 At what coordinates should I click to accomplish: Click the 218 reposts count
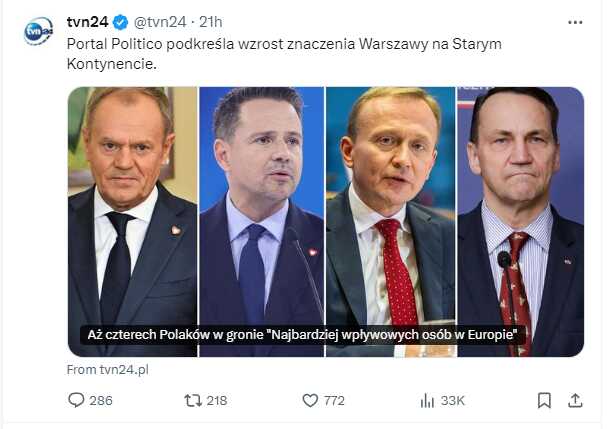coord(217,400)
